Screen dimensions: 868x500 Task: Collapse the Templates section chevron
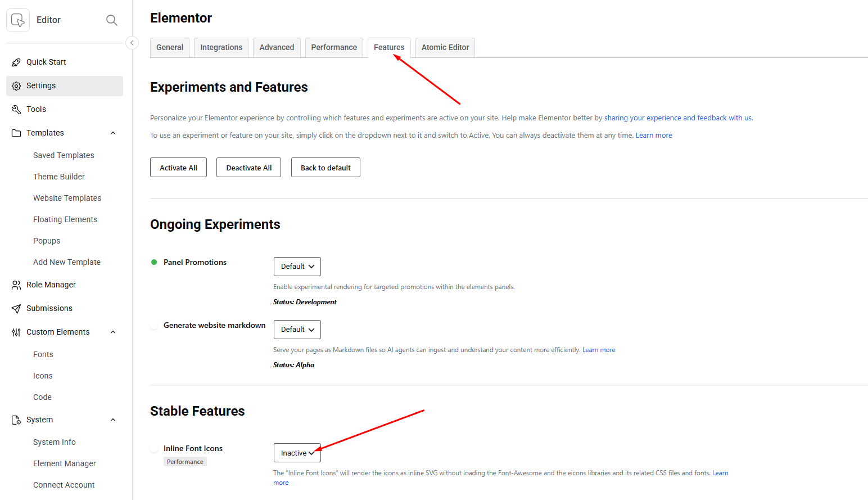click(x=113, y=133)
